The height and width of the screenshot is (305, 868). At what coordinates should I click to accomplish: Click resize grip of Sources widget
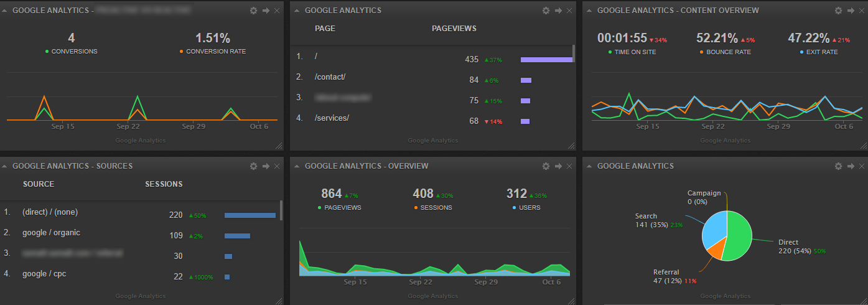(279, 301)
